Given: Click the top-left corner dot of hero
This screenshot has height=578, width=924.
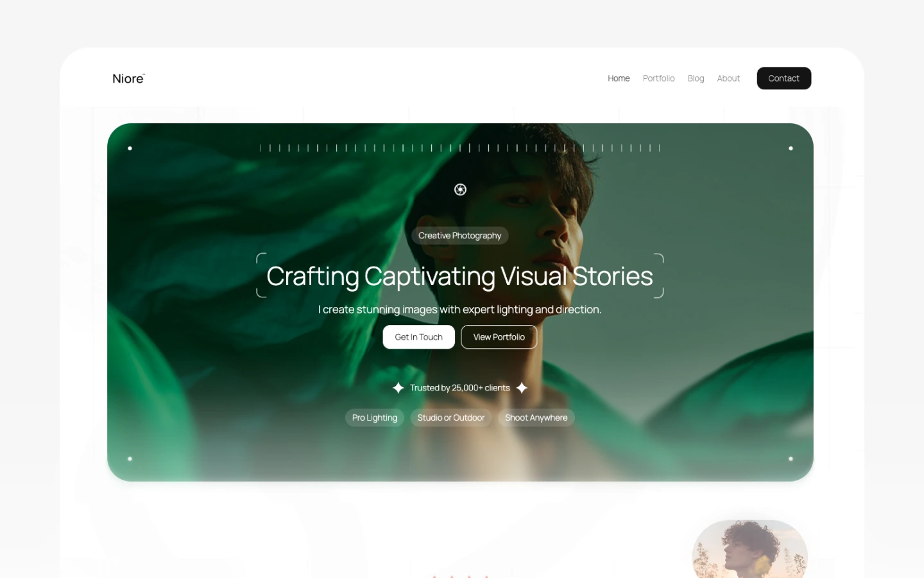Looking at the screenshot, I should [x=130, y=148].
